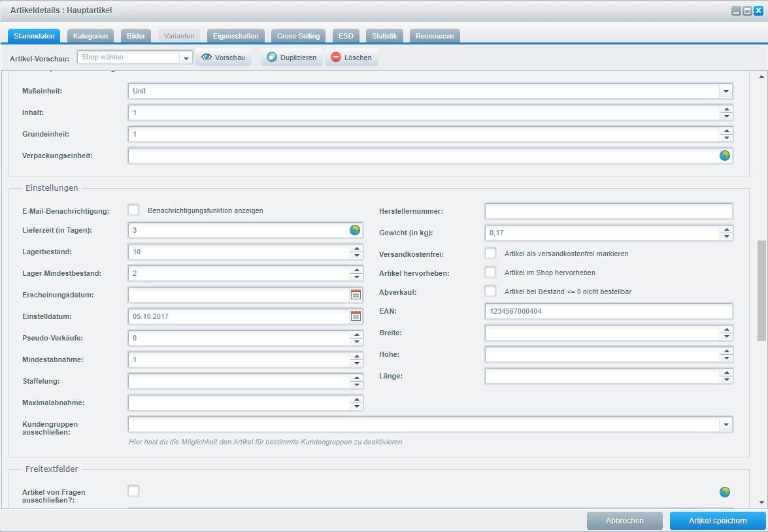The height and width of the screenshot is (532, 768).
Task: Click into the Einstelldatum field
Action: [x=239, y=316]
